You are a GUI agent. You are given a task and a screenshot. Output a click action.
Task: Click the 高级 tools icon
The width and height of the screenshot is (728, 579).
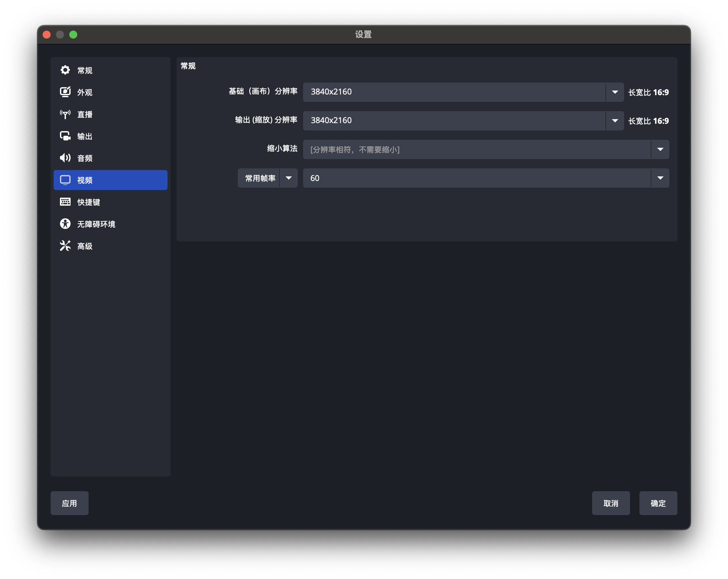click(x=65, y=246)
